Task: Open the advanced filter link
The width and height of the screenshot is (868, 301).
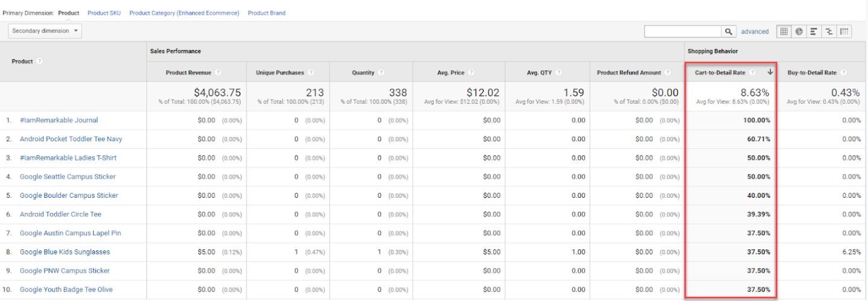Action: pos(755,31)
